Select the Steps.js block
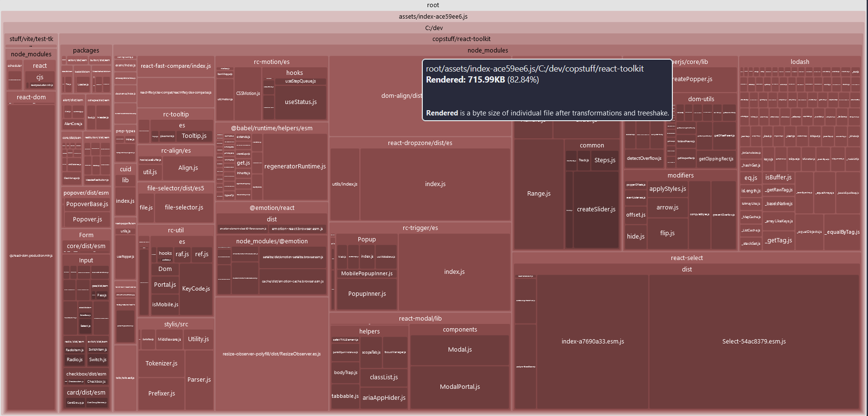 [605, 160]
